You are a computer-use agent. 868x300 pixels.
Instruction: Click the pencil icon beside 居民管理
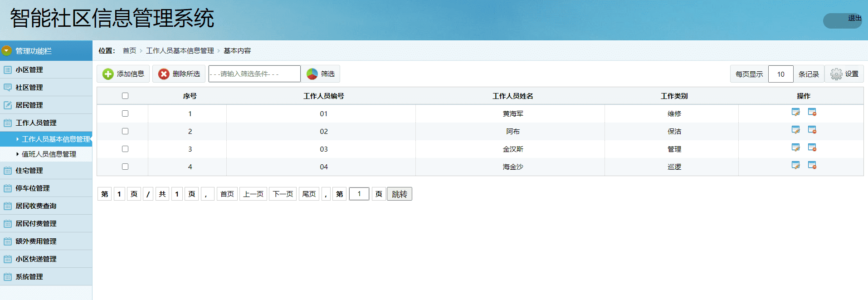pos(8,105)
